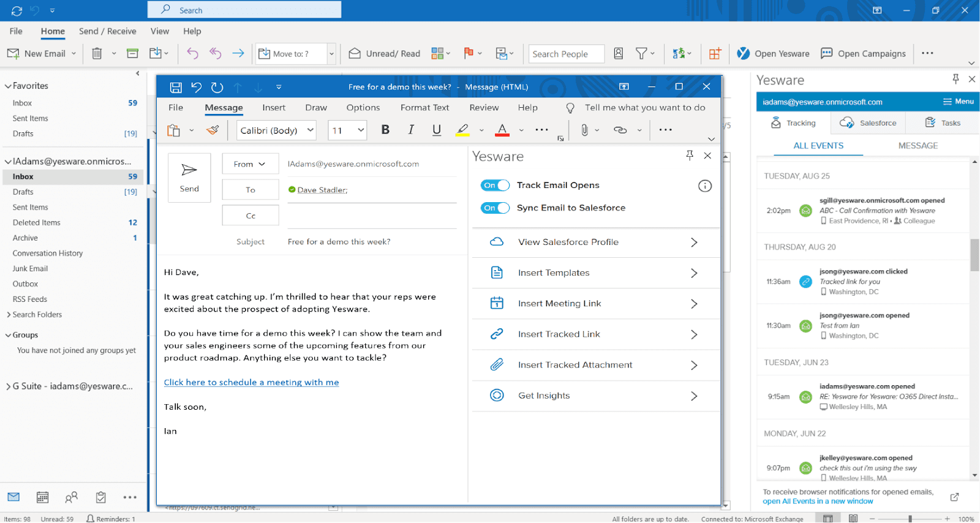This screenshot has width=980, height=523.
Task: Open Yesware from main ribbon
Action: tap(773, 54)
